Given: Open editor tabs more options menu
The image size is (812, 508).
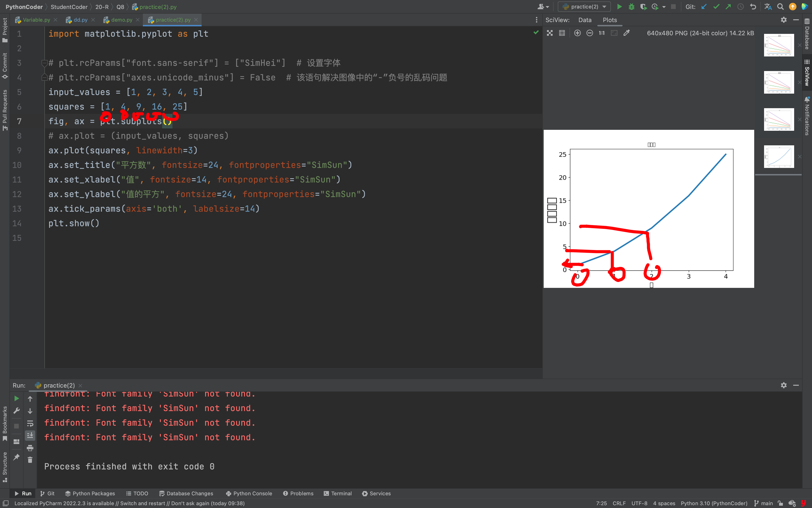Looking at the screenshot, I should point(536,20).
